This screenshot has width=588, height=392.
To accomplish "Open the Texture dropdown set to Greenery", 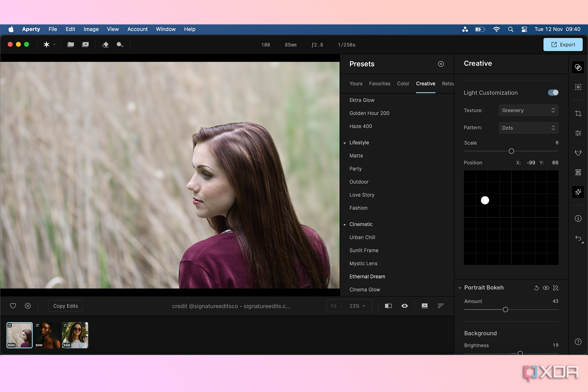I will [528, 110].
